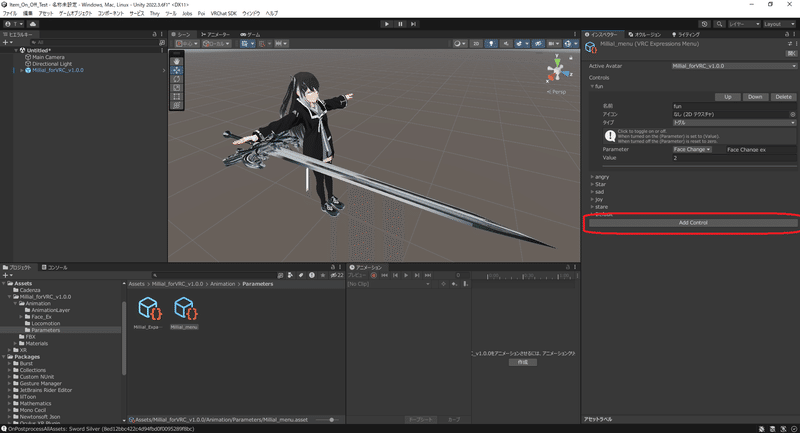800x433 pixels.
Task: Toggle hidden packages count (22) button
Action: [336, 275]
